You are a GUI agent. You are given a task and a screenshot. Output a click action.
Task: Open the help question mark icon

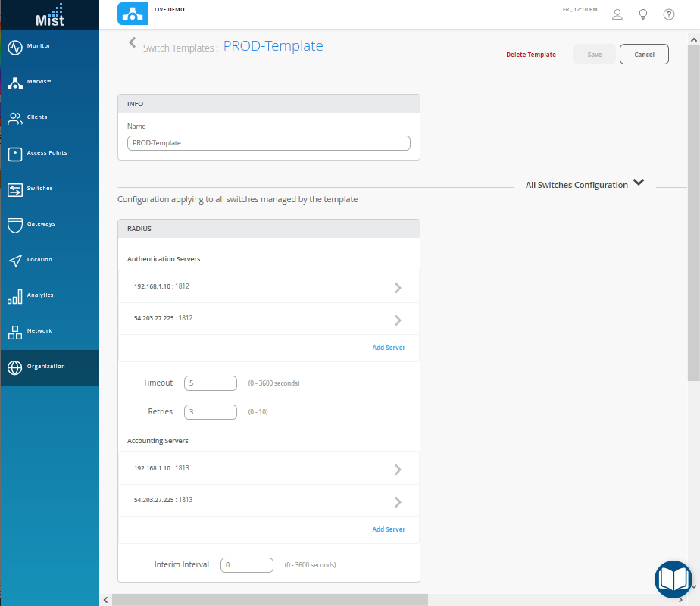click(669, 14)
